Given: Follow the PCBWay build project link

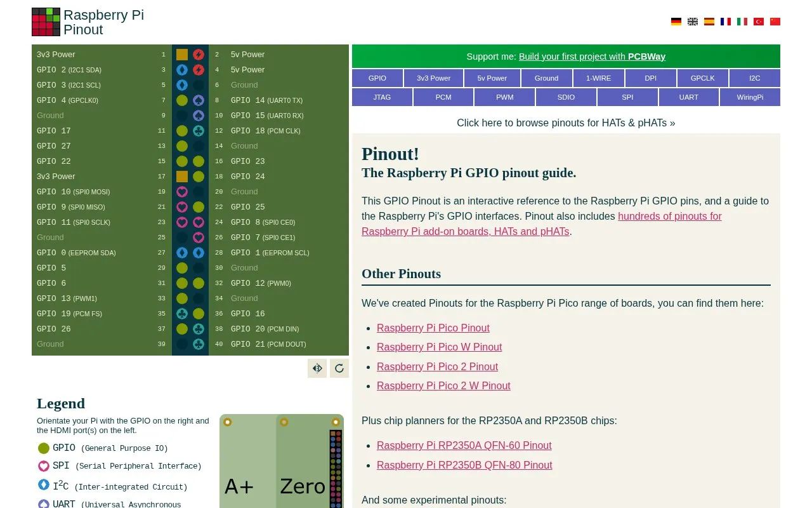Looking at the screenshot, I should pos(592,57).
